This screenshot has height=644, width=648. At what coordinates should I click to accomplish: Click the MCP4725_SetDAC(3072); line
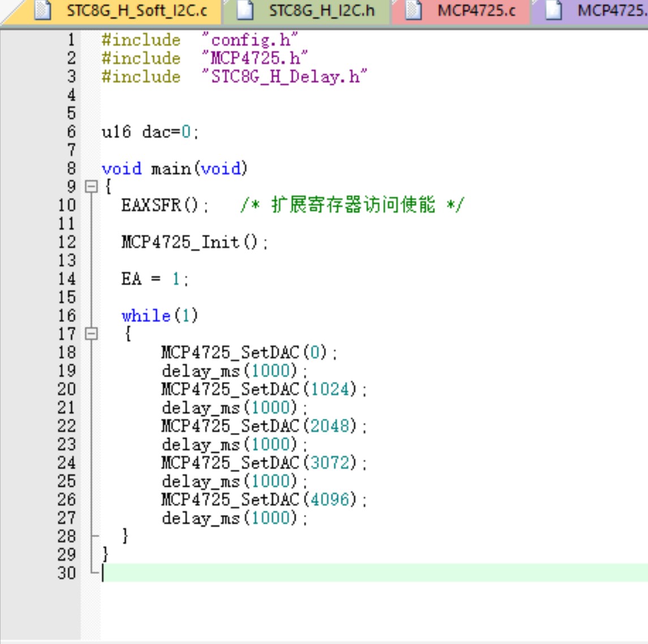point(264,463)
